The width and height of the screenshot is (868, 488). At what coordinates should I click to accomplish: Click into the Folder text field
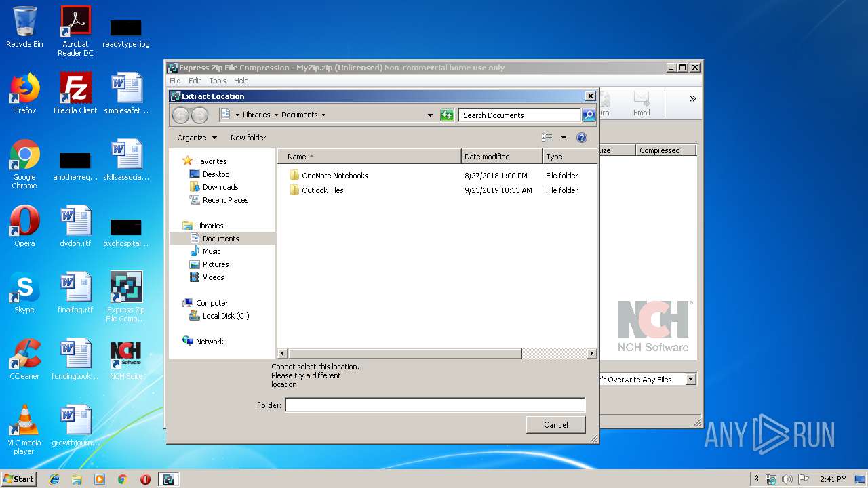coord(435,405)
